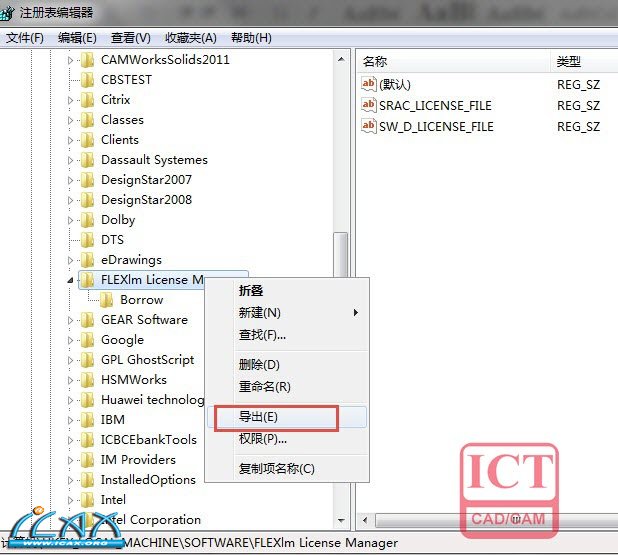The height and width of the screenshot is (555, 618).
Task: Click the (默认) default value icon
Action: coord(369,84)
